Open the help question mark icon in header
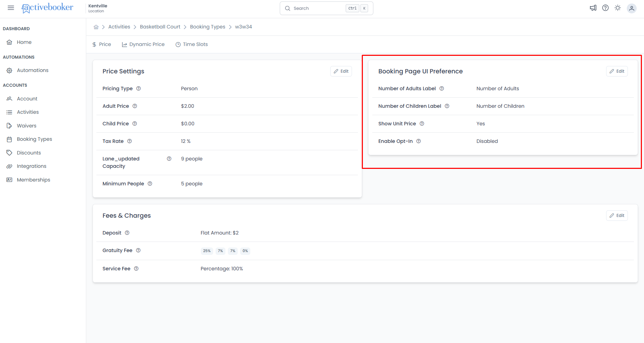644x343 pixels. 605,8
